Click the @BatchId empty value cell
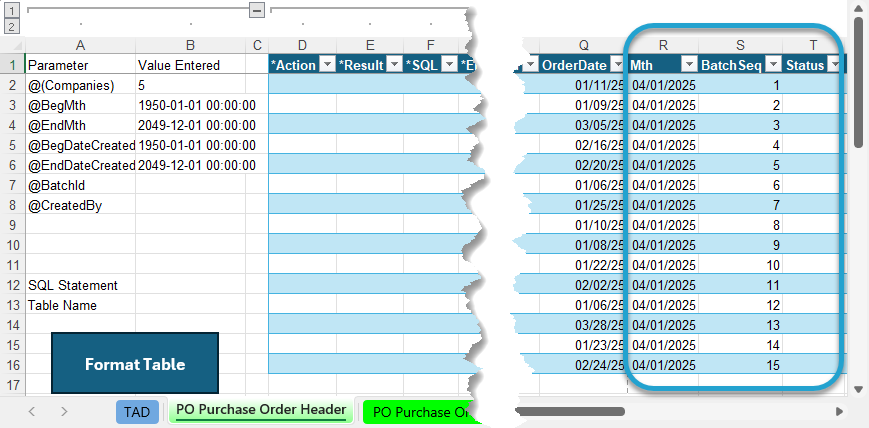869x428 pixels. [191, 185]
